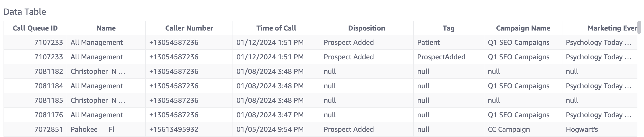Screen dimensions: 644x137
Task: Sort by Campaign Name column header
Action: click(x=523, y=28)
